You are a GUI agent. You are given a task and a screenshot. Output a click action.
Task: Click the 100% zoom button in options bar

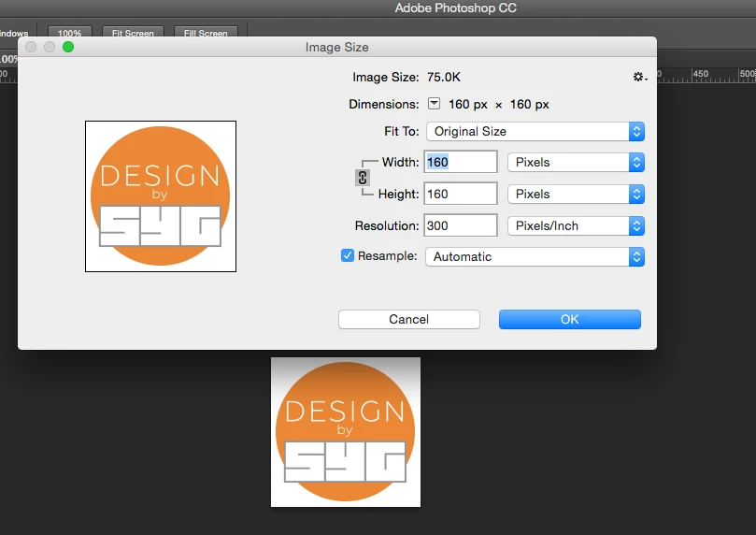click(x=70, y=32)
